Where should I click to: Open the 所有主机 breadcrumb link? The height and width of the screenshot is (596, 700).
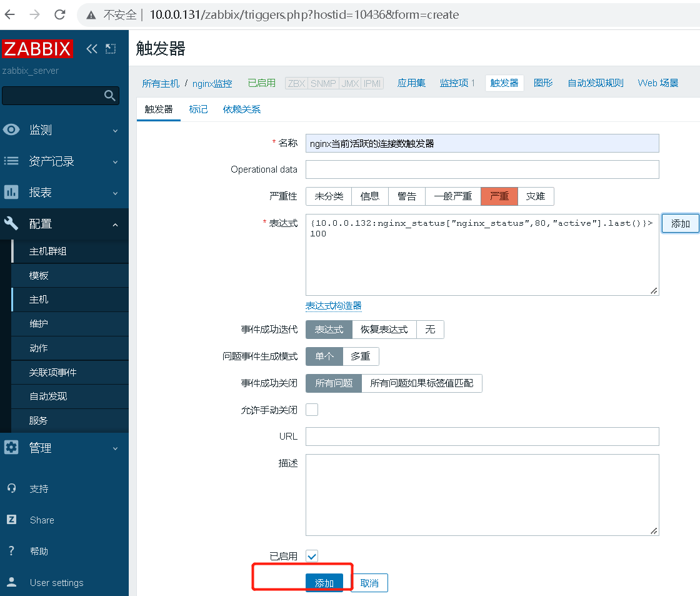(161, 84)
